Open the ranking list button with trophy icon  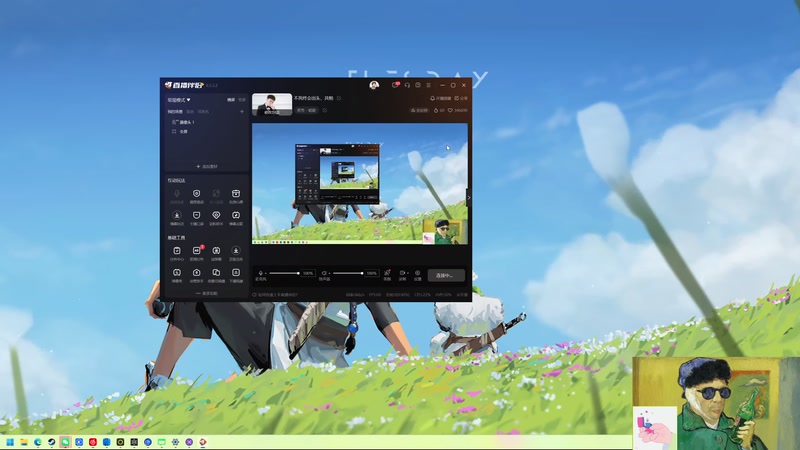pos(419,110)
